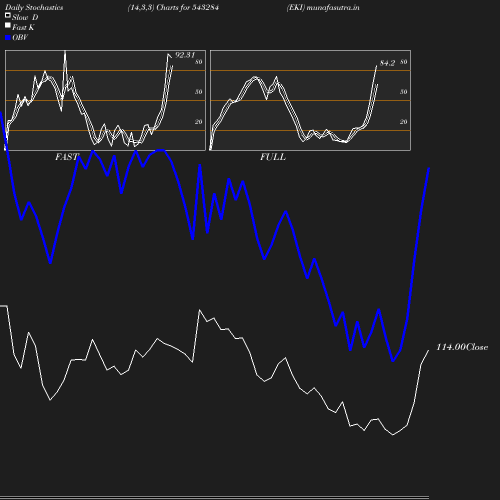This screenshot has height=500, width=500.
Task: Select '(14,3,3) Charts for 543284' text
Action: (x=173, y=7)
